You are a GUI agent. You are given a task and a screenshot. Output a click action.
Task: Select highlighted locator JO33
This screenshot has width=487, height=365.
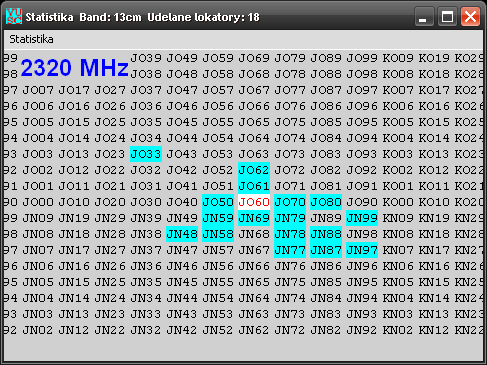coord(146,154)
